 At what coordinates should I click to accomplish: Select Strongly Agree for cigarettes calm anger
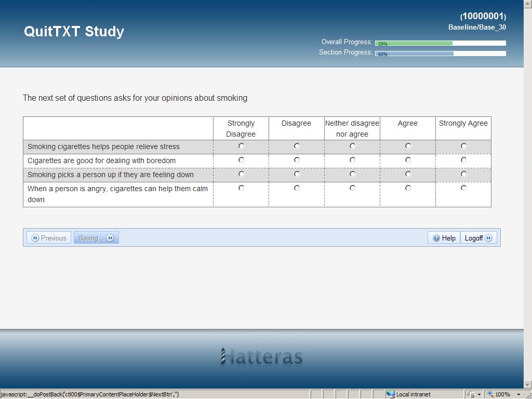[x=463, y=188]
